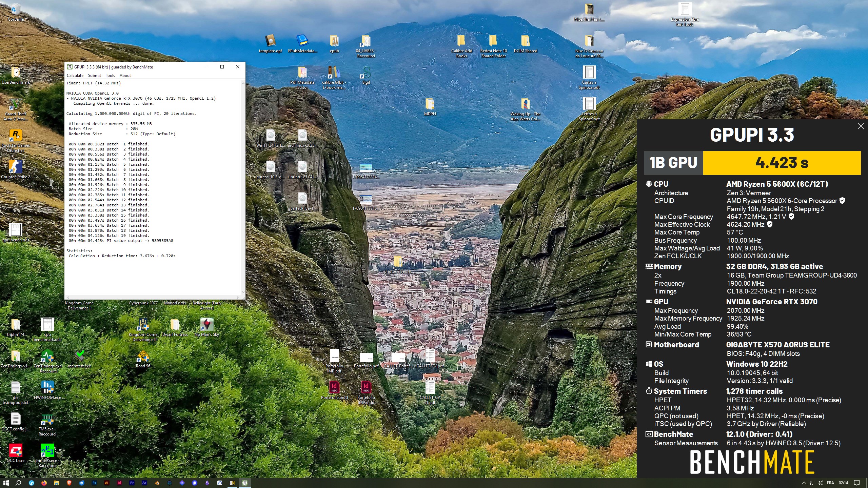
Task: Select the TM5.exe shortcut icon
Action: tap(47, 424)
